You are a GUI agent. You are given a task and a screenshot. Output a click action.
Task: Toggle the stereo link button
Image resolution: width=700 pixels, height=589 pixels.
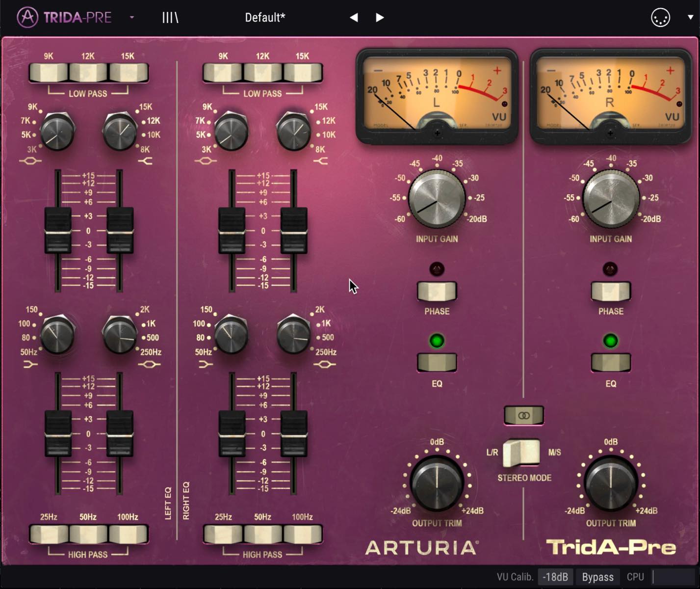524,415
